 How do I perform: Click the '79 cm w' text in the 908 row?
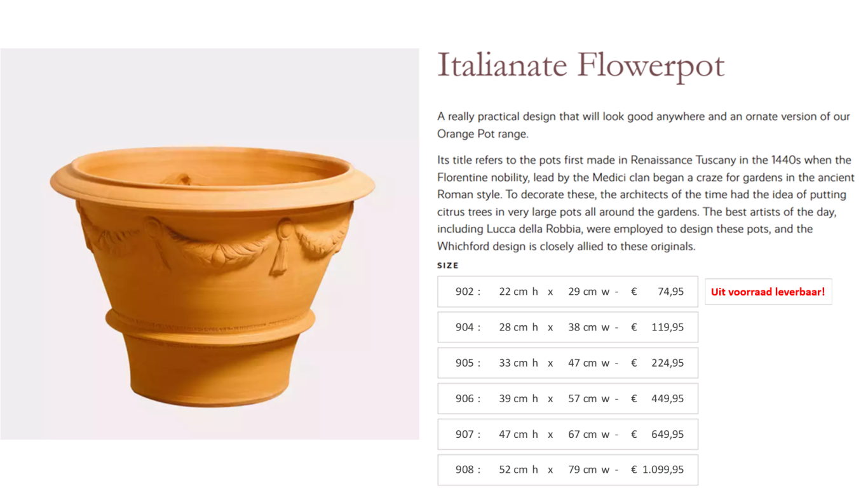coord(589,470)
